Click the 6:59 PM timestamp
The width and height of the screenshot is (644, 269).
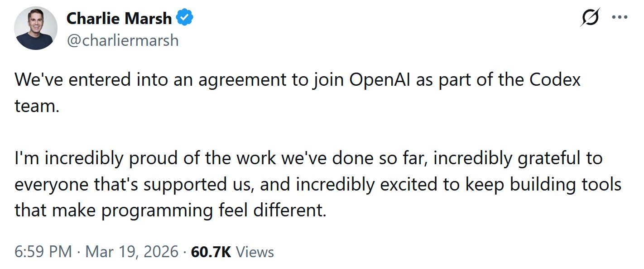[x=43, y=252]
